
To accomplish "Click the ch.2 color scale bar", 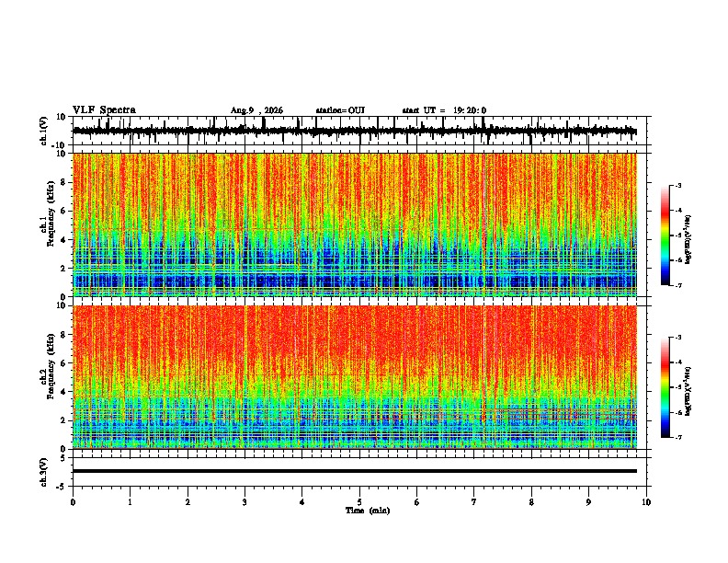I will tap(665, 387).
